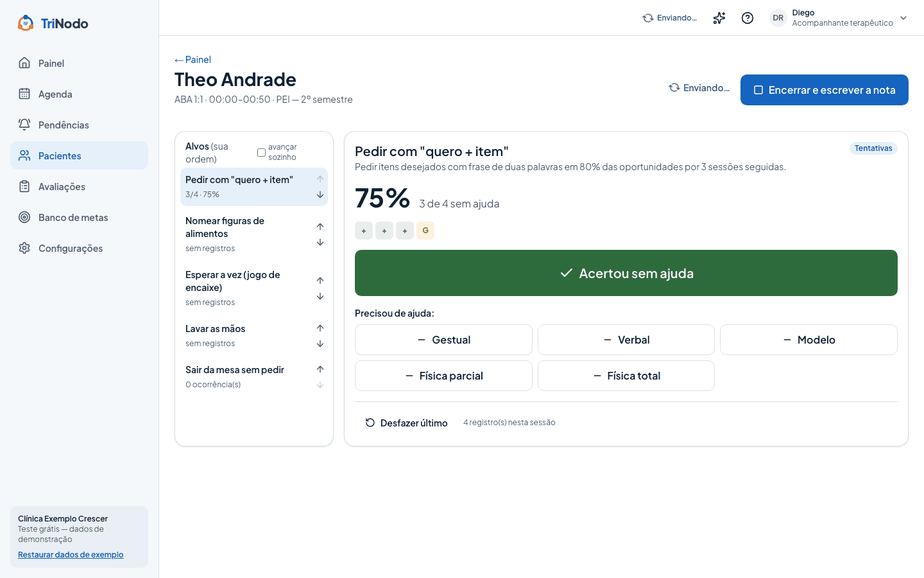This screenshot has height=578, width=924.
Task: Toggle the "avançar sozinho" checkbox
Action: [261, 152]
